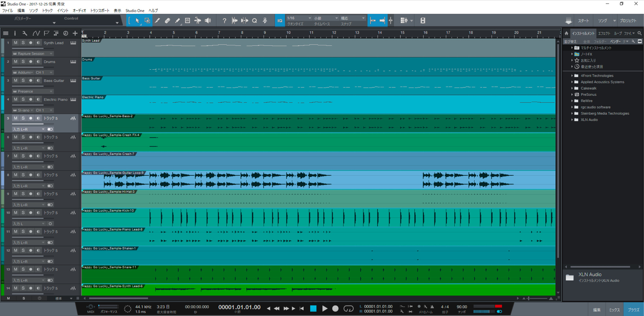Toggle snap-to-grid button in toolbar
This screenshot has height=316, width=644.
coord(372,20)
